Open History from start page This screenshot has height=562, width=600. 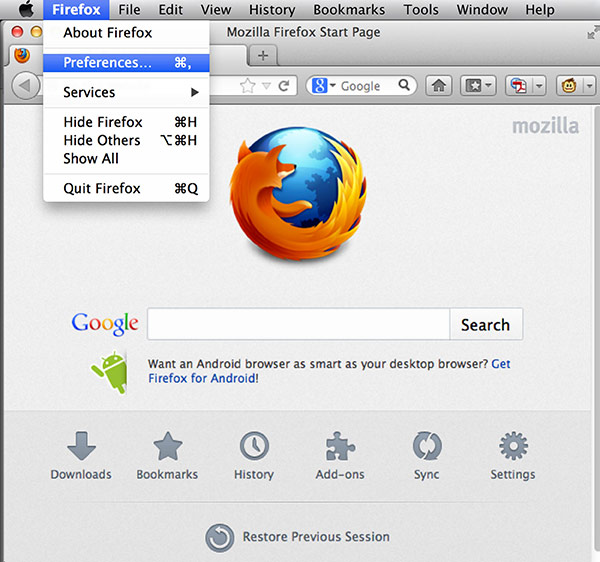point(254,456)
